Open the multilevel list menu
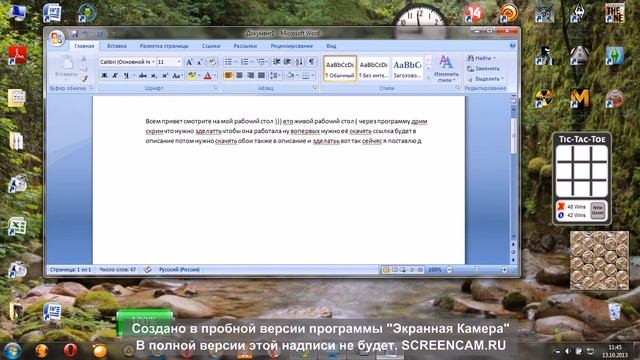 pyautogui.click(x=261, y=62)
